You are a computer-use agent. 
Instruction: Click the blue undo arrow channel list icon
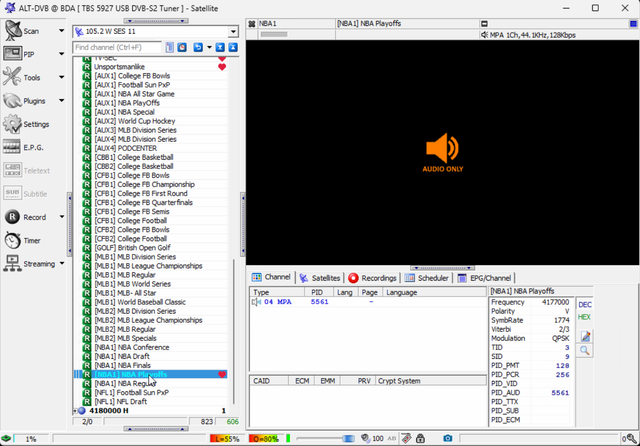click(198, 47)
